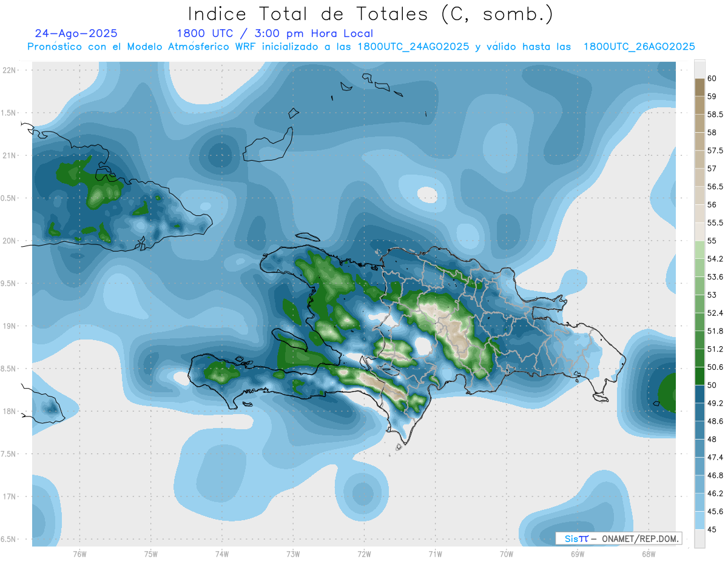Image resolution: width=728 pixels, height=562 pixels.
Task: Click the colorbar label "60"
Action: pos(712,78)
